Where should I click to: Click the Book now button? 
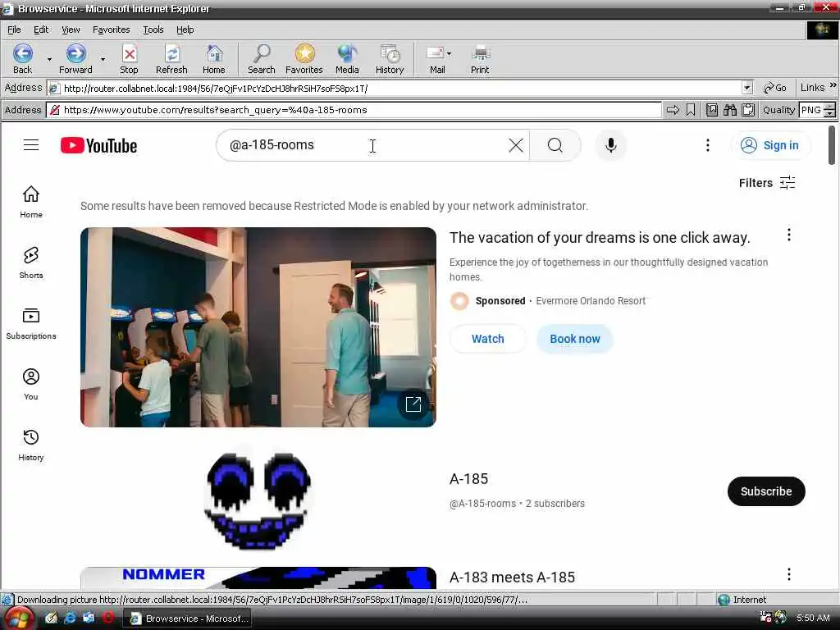coord(575,339)
